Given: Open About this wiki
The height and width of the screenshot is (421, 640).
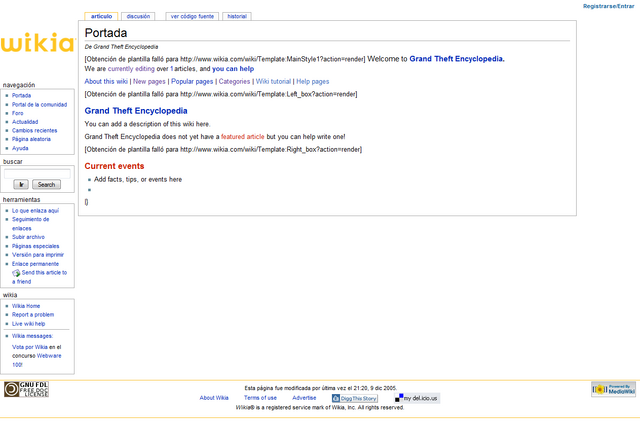Looking at the screenshot, I should (106, 81).
